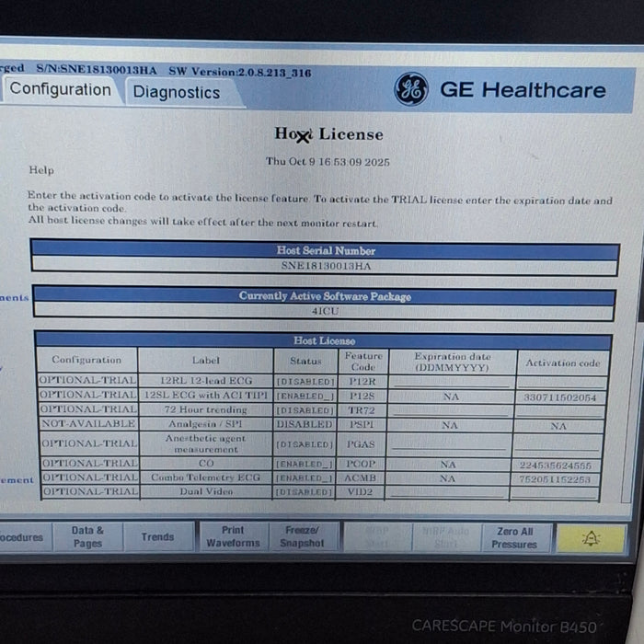Click the 12SL ECG with ACI TIPI label
The width and height of the screenshot is (644, 644).
[x=206, y=395]
